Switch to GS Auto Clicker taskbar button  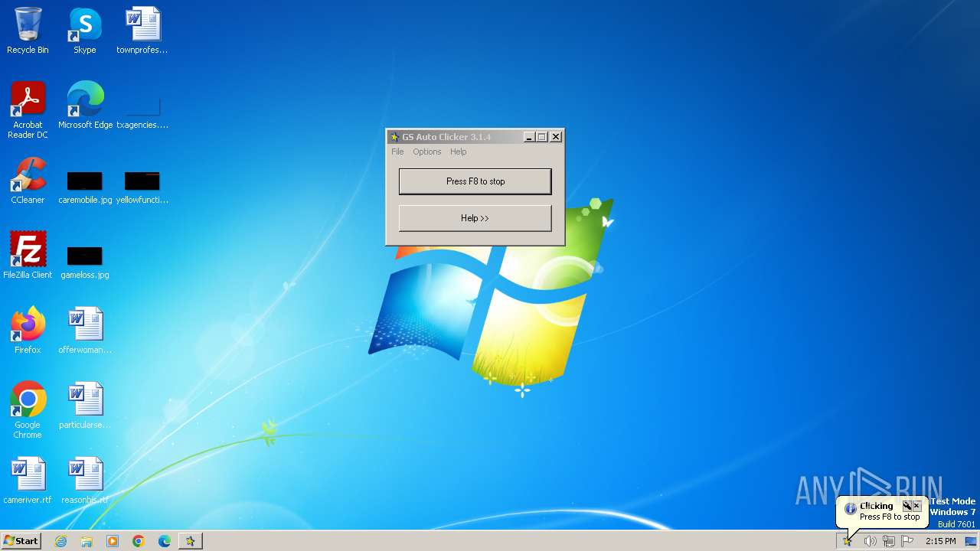[190, 541]
